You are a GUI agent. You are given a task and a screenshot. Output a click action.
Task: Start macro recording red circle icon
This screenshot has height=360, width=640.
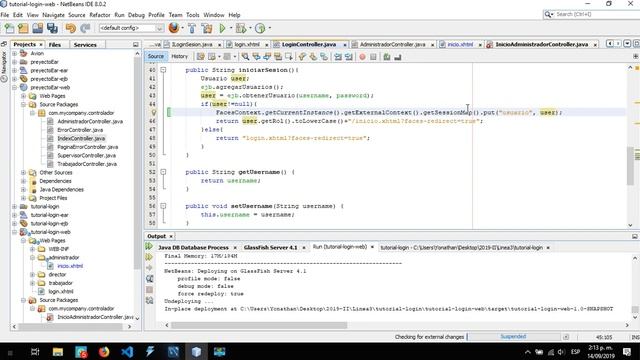(x=362, y=57)
